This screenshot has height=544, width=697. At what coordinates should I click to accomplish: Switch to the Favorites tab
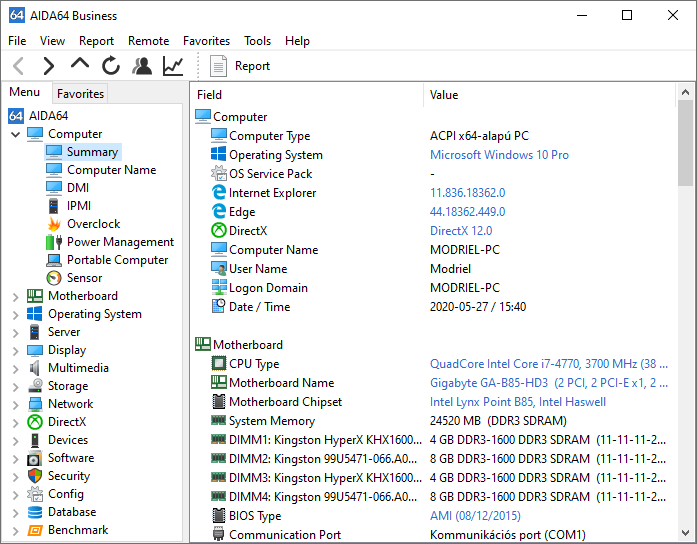coord(80,94)
